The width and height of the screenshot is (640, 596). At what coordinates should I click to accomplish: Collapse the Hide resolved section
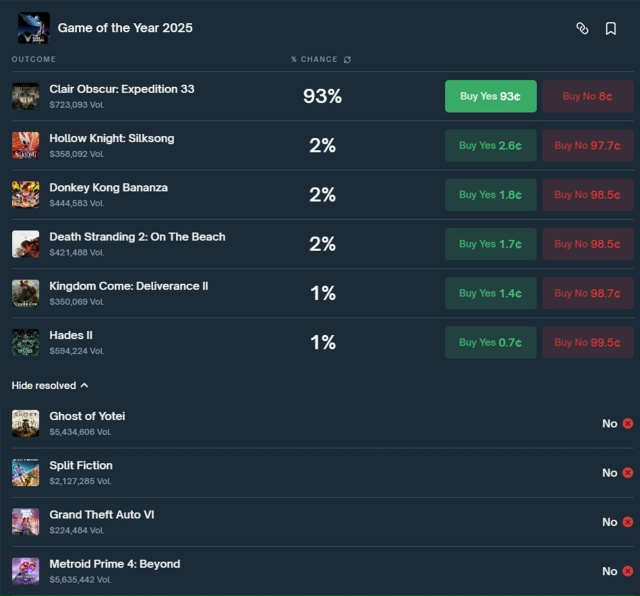[x=50, y=385]
